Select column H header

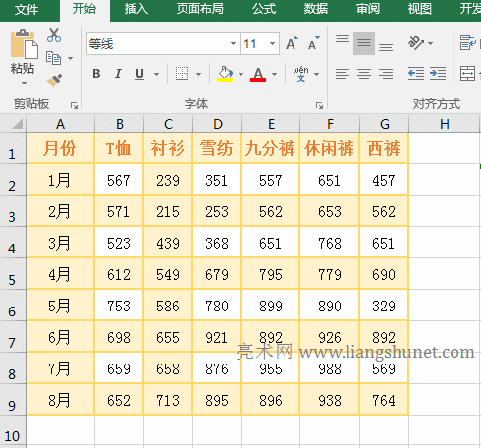(444, 124)
